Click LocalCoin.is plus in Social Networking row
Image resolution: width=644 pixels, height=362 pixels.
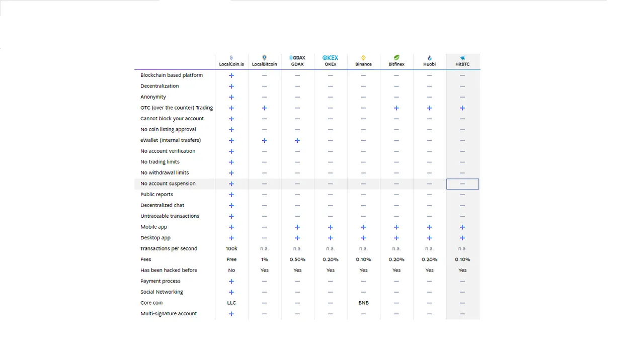point(231,292)
